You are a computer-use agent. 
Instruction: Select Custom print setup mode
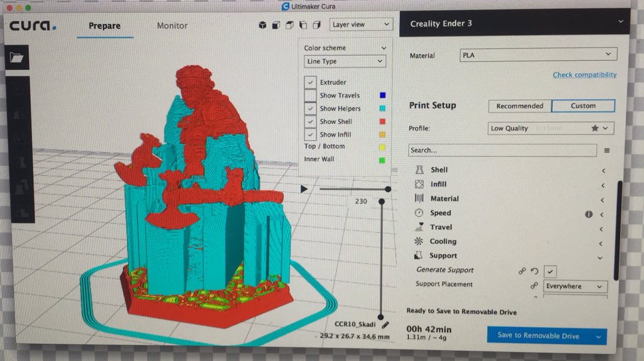583,106
